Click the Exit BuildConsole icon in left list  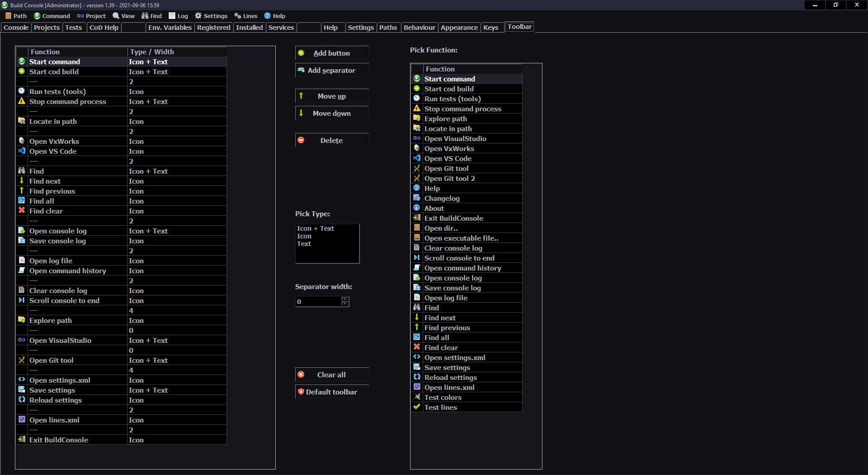[x=22, y=440]
